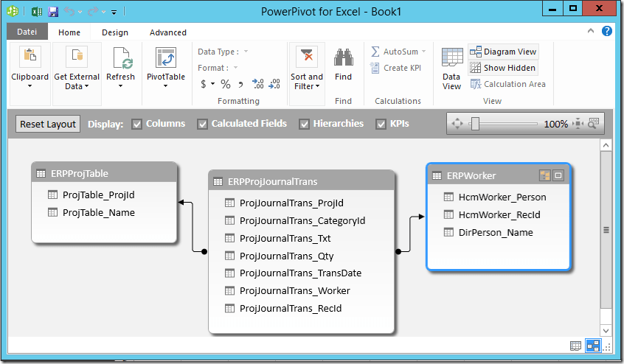Expand the currency format dropdown arrow
This screenshot has width=624, height=364.
tap(212, 84)
